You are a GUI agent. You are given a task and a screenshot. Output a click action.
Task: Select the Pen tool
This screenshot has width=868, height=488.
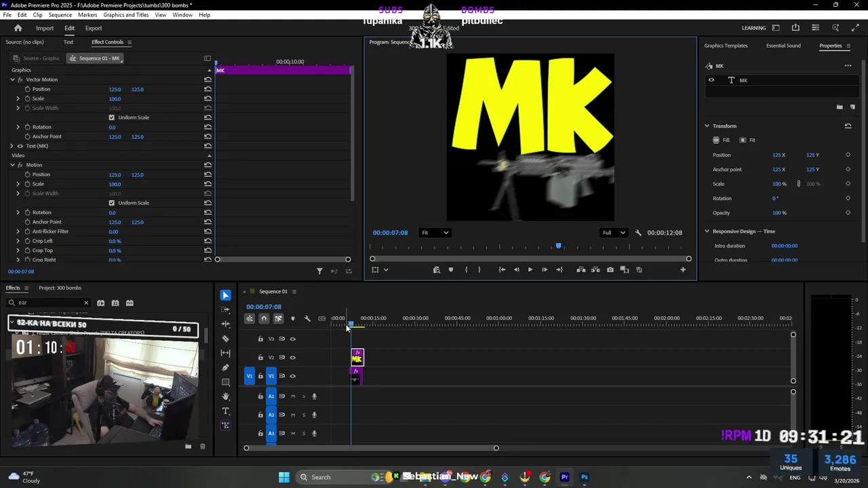[x=226, y=367]
